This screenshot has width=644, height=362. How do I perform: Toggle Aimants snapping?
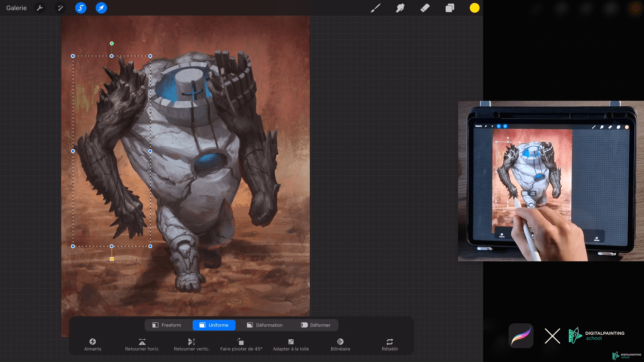click(x=93, y=344)
